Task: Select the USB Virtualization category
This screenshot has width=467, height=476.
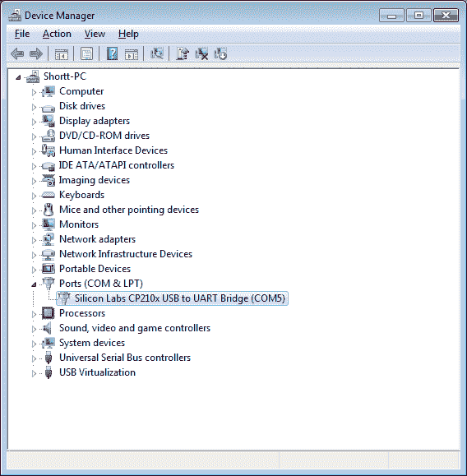Action: (97, 372)
